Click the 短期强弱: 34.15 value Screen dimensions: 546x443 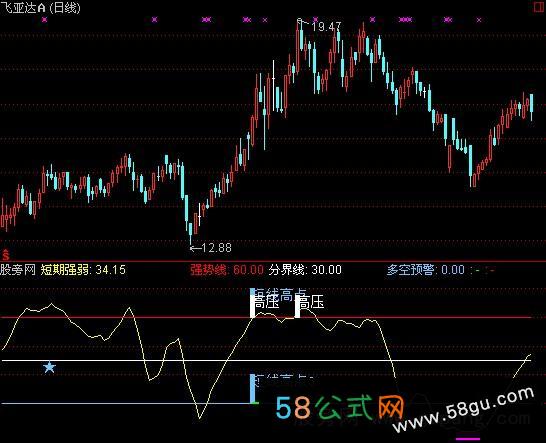pyautogui.click(x=83, y=270)
